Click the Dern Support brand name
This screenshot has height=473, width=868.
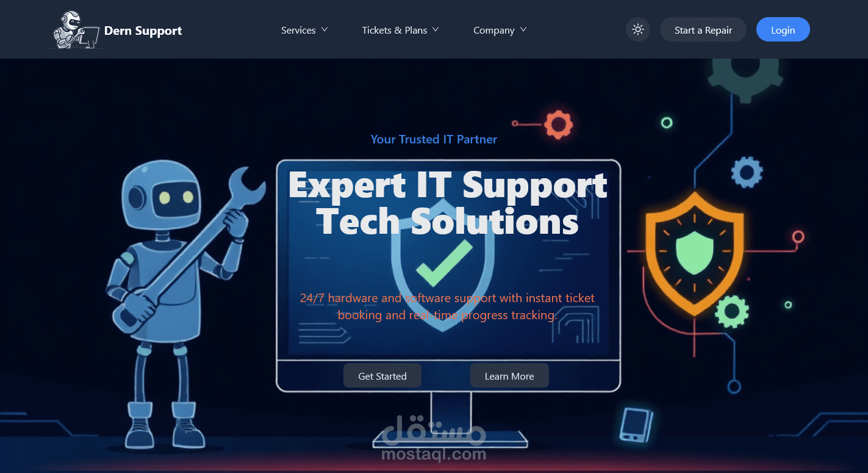(143, 30)
